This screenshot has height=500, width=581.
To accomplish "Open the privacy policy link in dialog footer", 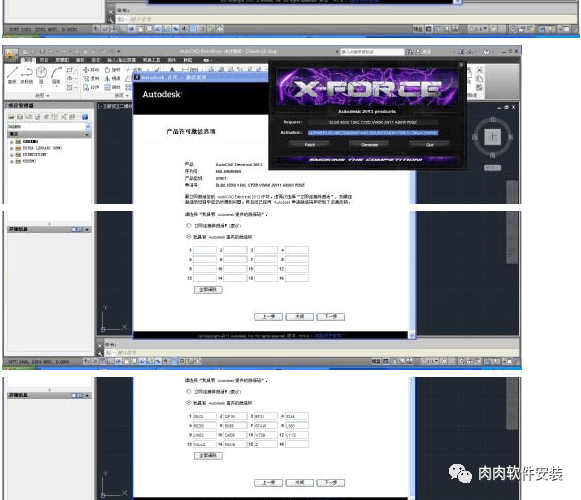I will point(328,335).
